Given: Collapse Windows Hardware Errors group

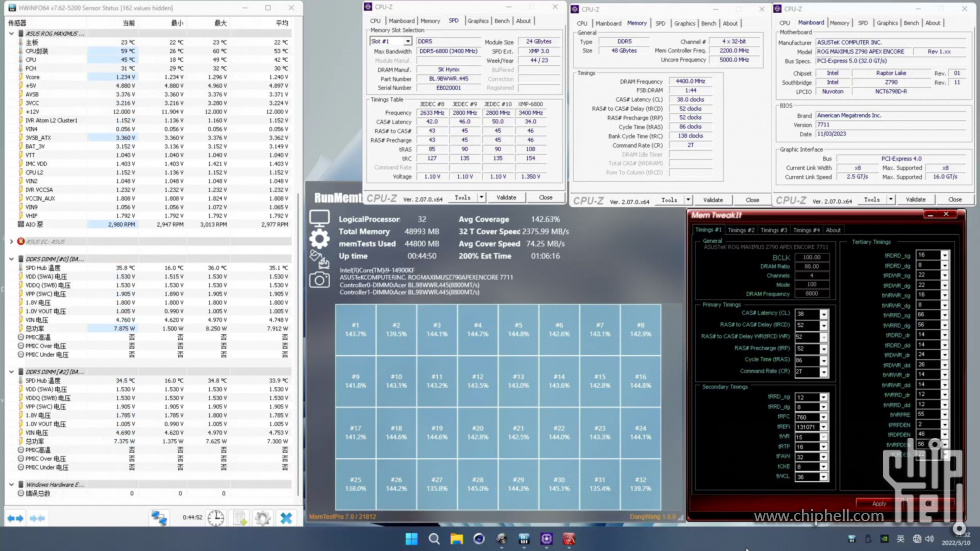Looking at the screenshot, I should pos(11,484).
